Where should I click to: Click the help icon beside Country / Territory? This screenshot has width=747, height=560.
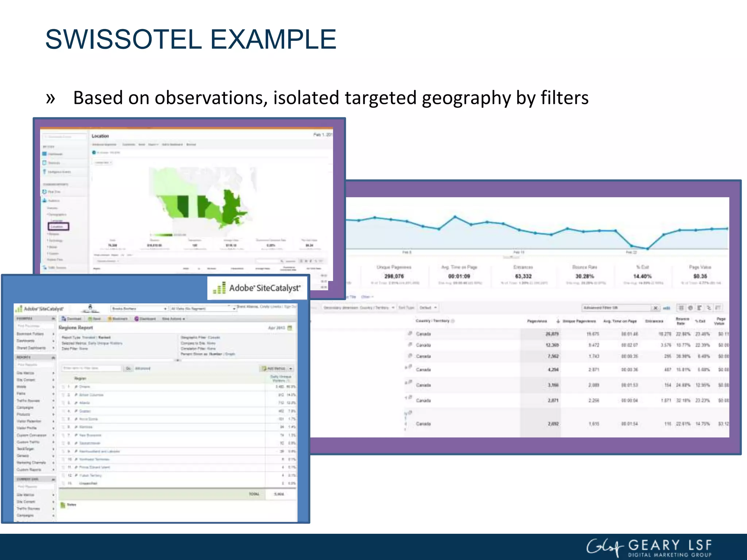(x=453, y=321)
